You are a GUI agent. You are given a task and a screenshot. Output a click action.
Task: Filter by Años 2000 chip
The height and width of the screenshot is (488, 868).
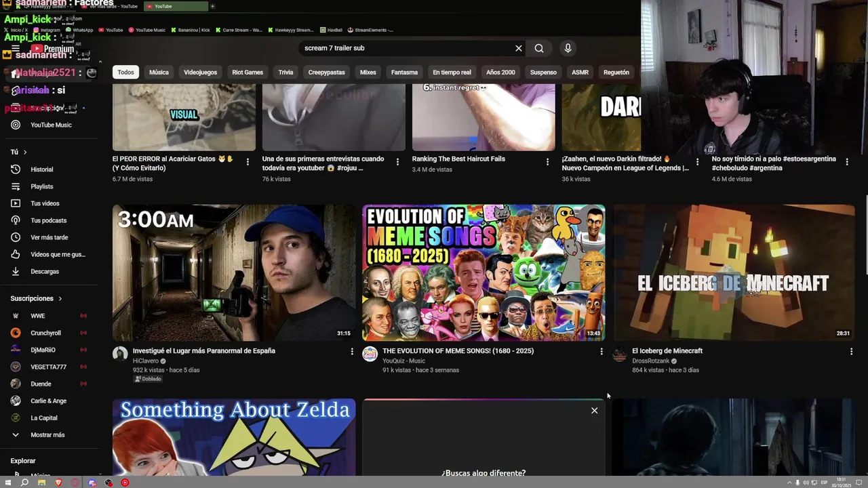(500, 72)
